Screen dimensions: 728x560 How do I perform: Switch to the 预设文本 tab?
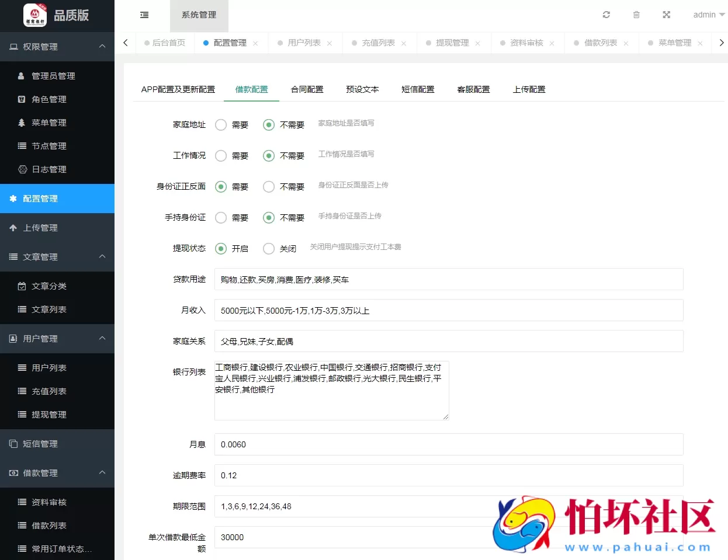(x=362, y=89)
